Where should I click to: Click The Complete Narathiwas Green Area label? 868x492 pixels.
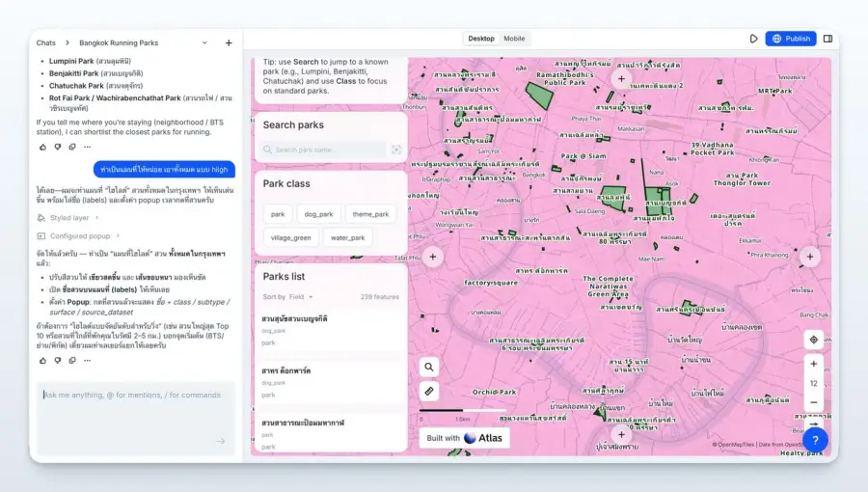(x=608, y=287)
